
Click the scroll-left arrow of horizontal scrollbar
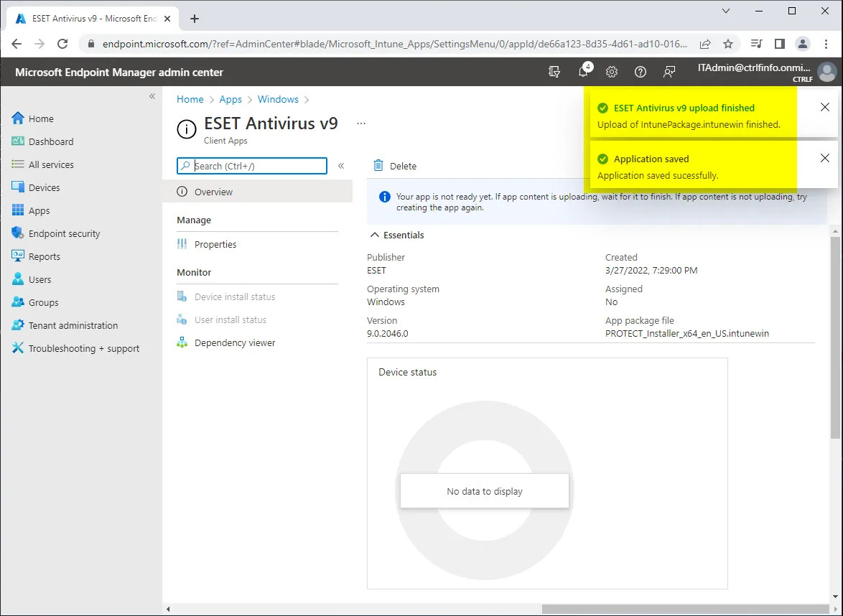click(168, 609)
